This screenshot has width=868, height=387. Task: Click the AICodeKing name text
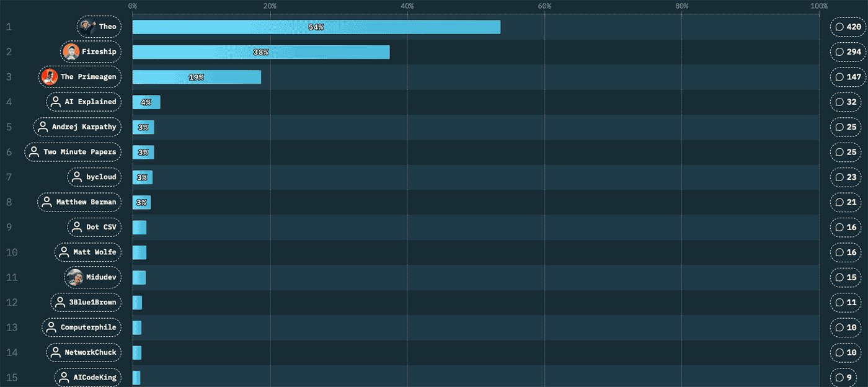pos(95,377)
